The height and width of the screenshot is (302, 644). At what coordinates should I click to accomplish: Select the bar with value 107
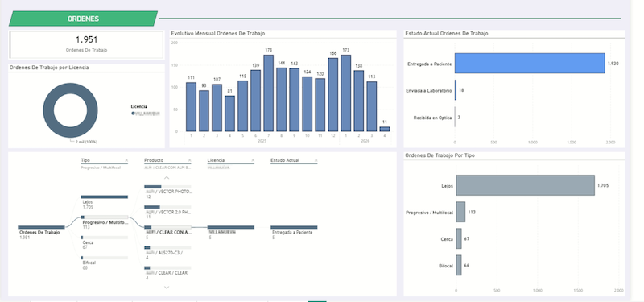tap(217, 108)
